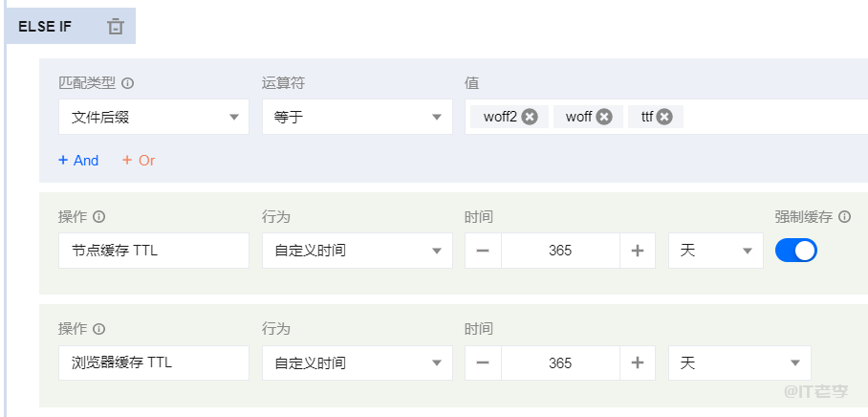Delete the ELSE IF rule via trash icon
The image size is (868, 417).
point(116,27)
